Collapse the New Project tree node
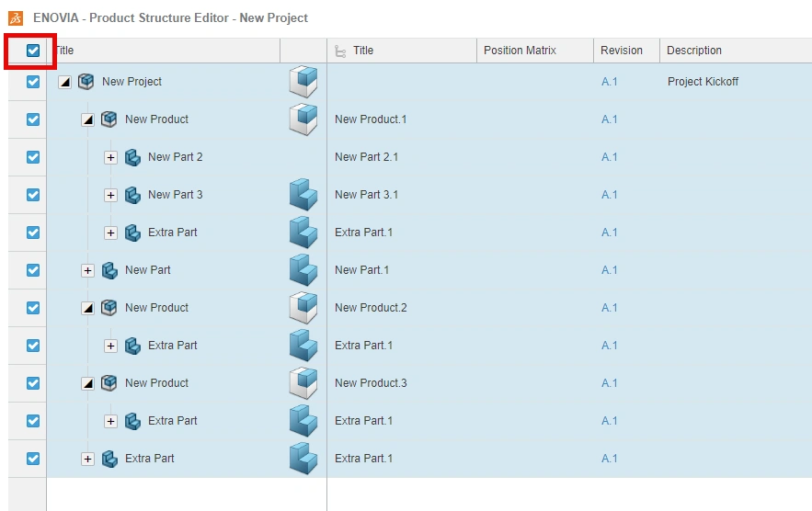The height and width of the screenshot is (511, 812). 64,82
